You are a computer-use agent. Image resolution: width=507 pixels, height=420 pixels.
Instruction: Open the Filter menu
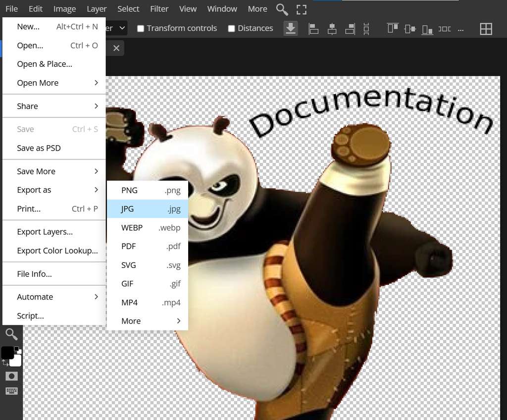point(159,9)
